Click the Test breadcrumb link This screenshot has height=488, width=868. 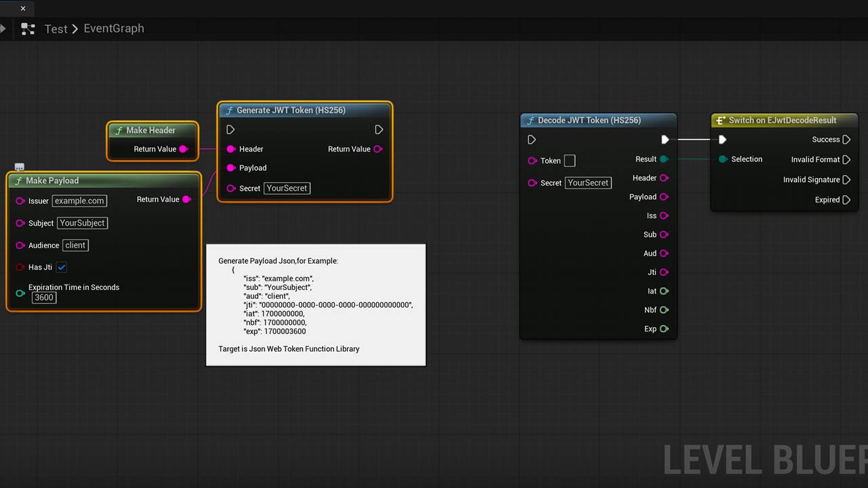[56, 28]
